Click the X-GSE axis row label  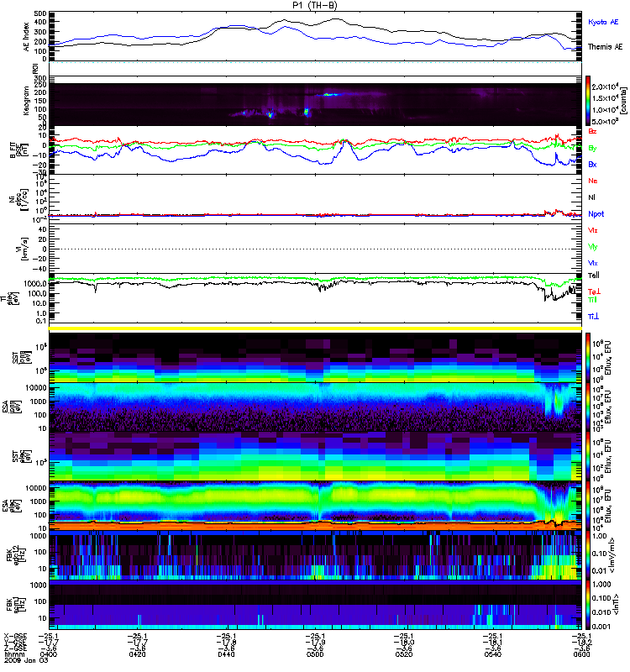click(15, 636)
